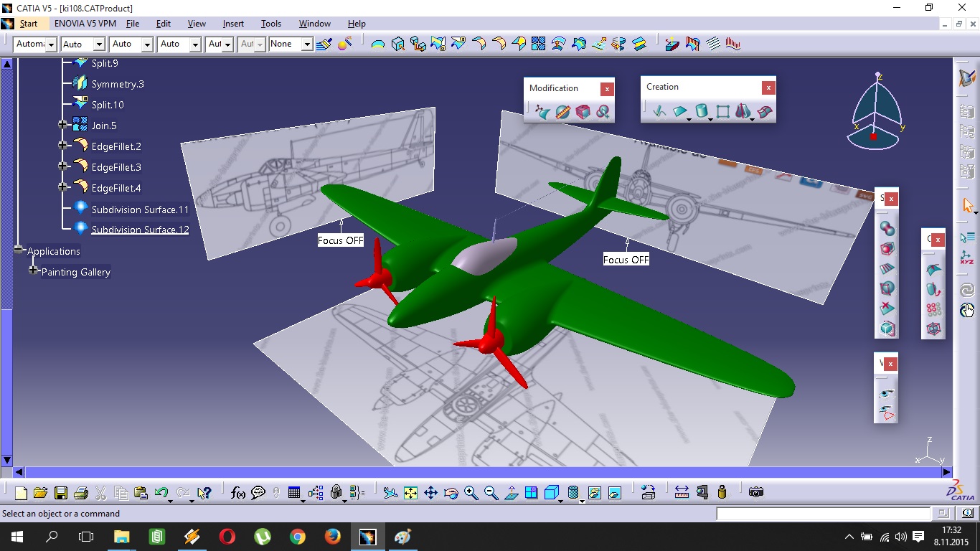
Task: Click the New document icon
Action: pyautogui.click(x=21, y=493)
